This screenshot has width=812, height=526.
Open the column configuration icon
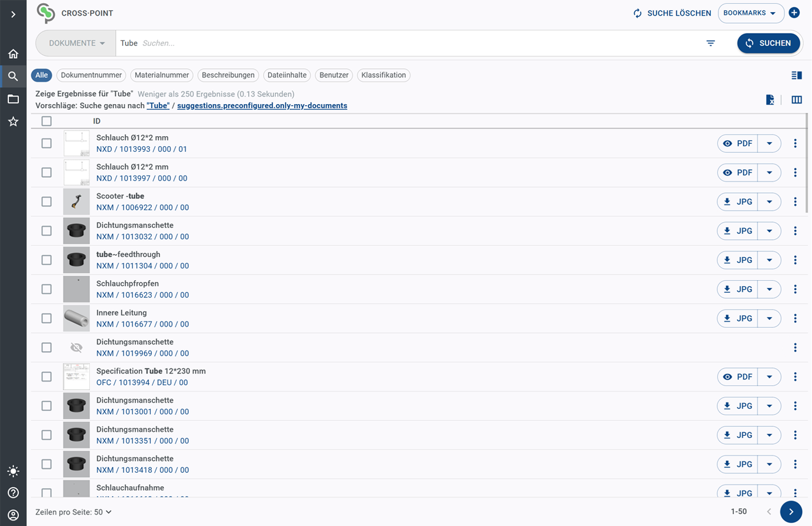tap(796, 100)
